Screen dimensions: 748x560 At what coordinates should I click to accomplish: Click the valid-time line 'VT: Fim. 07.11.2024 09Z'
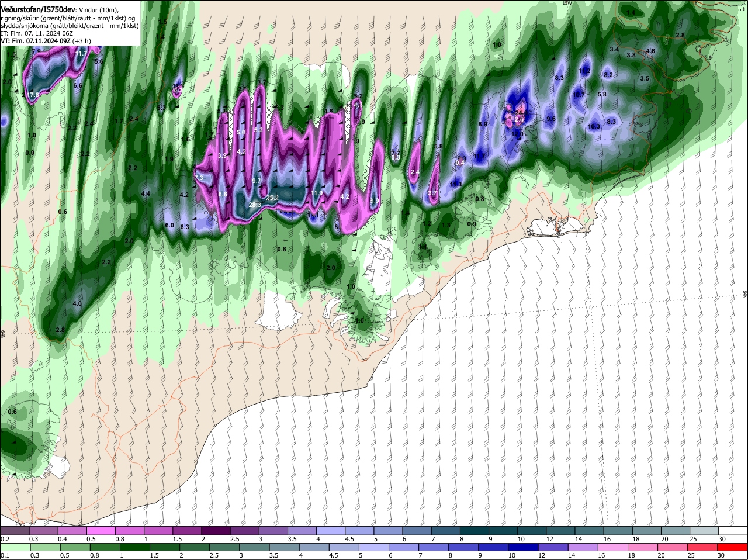35,41
